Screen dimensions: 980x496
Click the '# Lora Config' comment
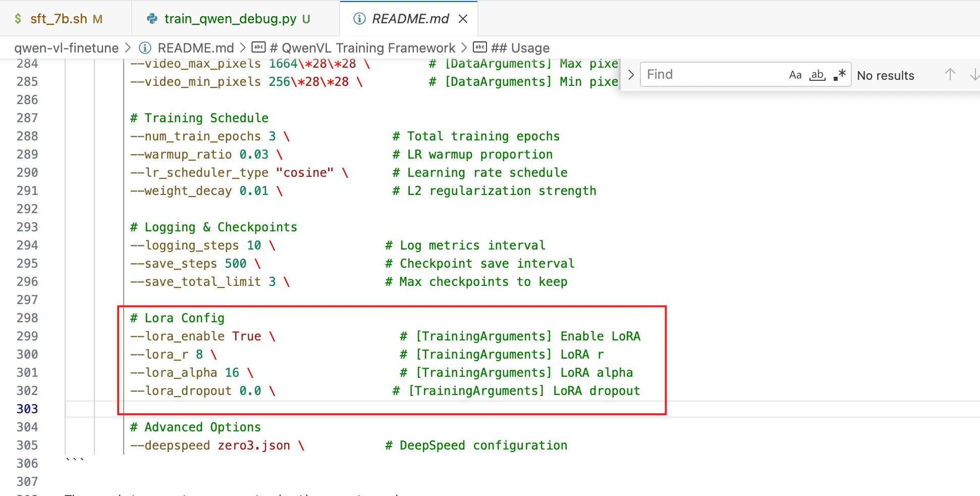178,318
